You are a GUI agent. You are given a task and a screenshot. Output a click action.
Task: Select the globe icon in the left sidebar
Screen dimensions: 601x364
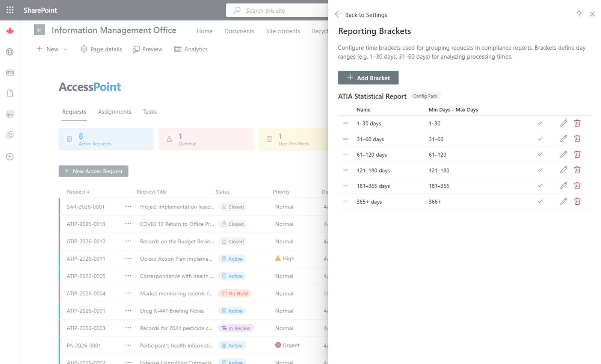10,52
